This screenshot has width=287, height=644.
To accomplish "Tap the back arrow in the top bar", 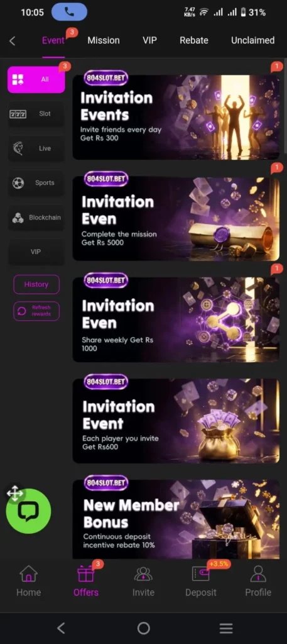I will pos(13,41).
